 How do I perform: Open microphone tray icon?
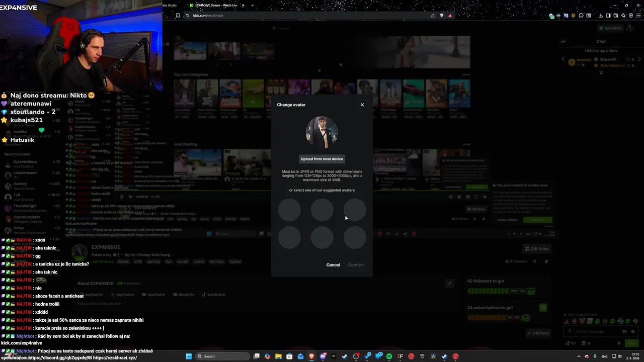595,356
